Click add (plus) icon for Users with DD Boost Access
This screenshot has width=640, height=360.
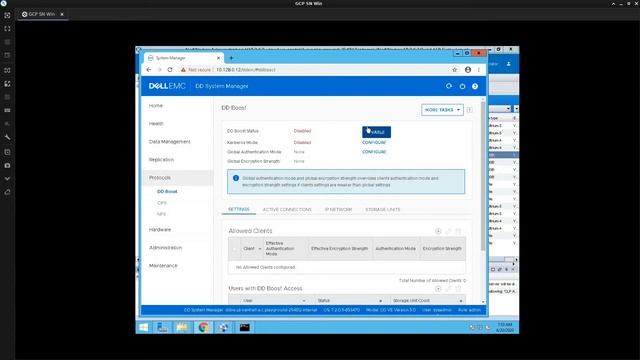[x=438, y=289]
